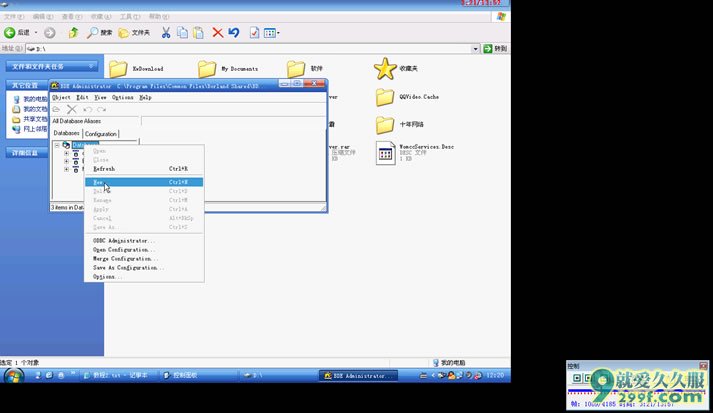Open the Object menu in BDE Administrator
713x413 pixels.
click(61, 97)
